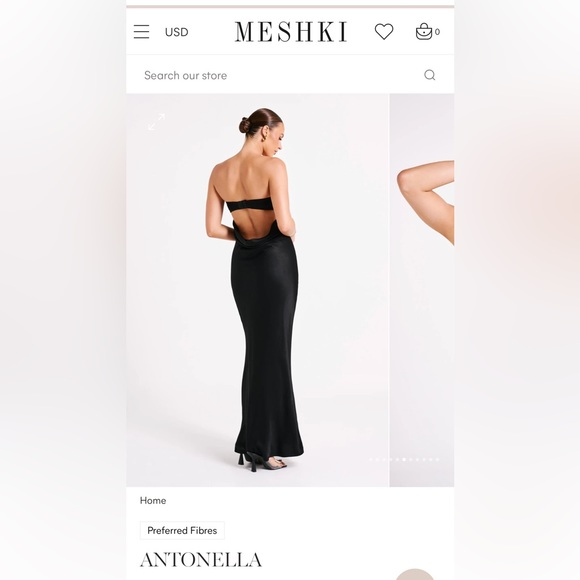Open the ANTONELLA product title

click(x=201, y=560)
